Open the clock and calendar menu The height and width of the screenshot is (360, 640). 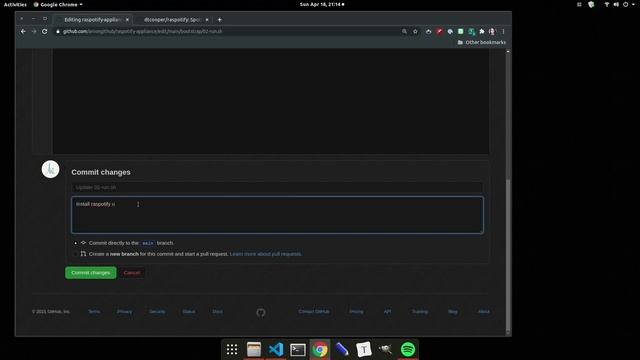pos(322,4)
